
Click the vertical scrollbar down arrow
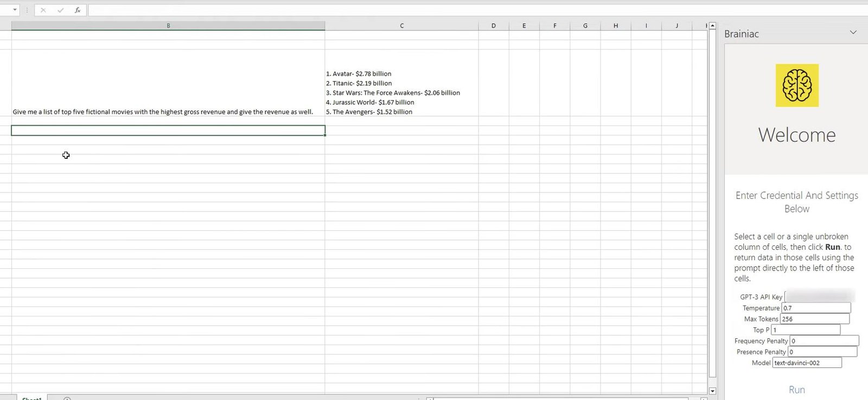(x=712, y=391)
